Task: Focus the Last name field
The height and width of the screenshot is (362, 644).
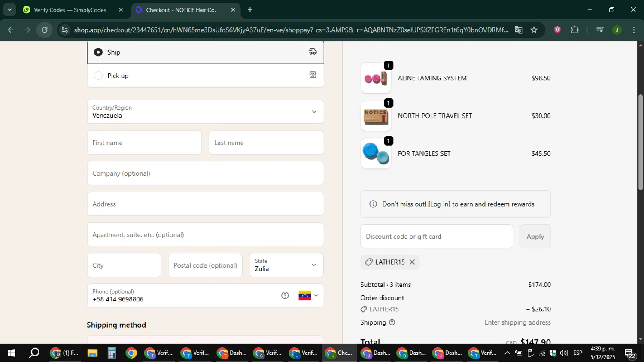Action: point(266,143)
